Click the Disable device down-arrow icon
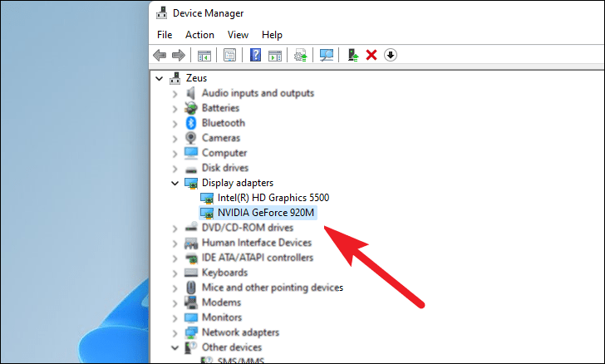Image resolution: width=605 pixels, height=364 pixels. pyautogui.click(x=391, y=55)
